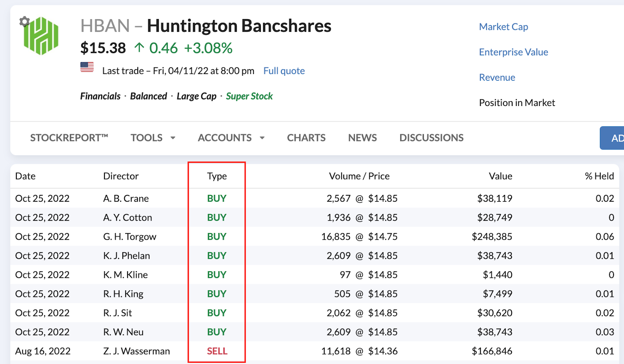The width and height of the screenshot is (624, 364).
Task: Click the Director column header
Action: (x=121, y=176)
